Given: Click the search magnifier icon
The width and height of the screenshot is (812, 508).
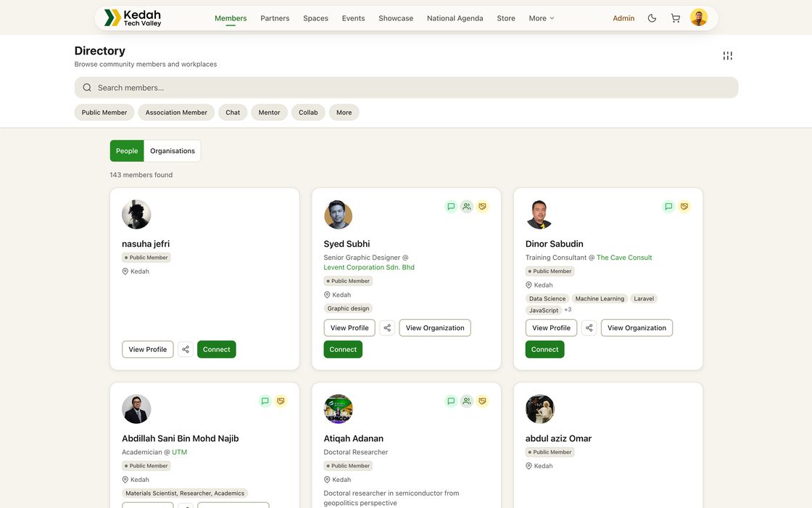Looking at the screenshot, I should [x=87, y=88].
